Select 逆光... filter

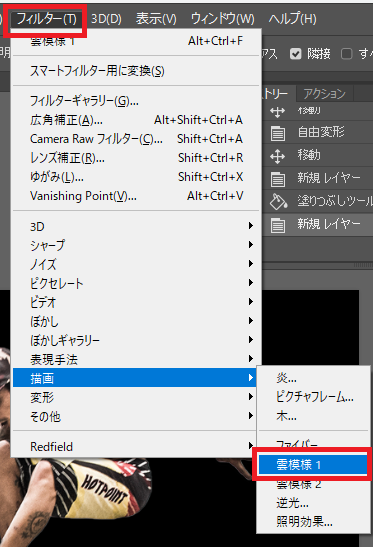[313, 503]
